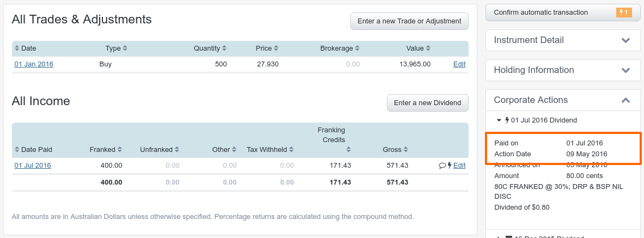The height and width of the screenshot is (238, 644).
Task: Click the orange lightning badge showing 1
Action: click(x=624, y=13)
